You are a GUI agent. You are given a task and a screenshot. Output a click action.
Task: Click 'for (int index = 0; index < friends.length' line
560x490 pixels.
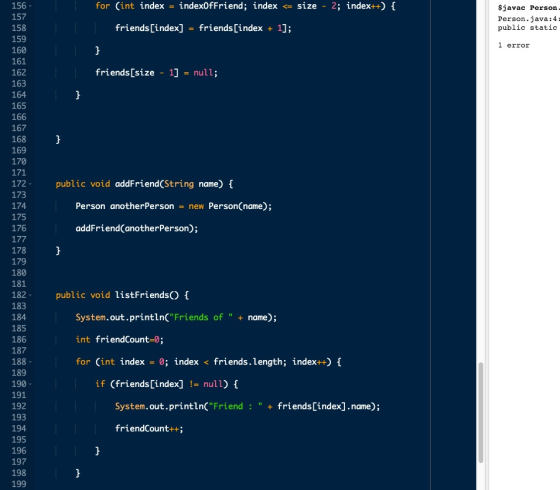coord(208,362)
